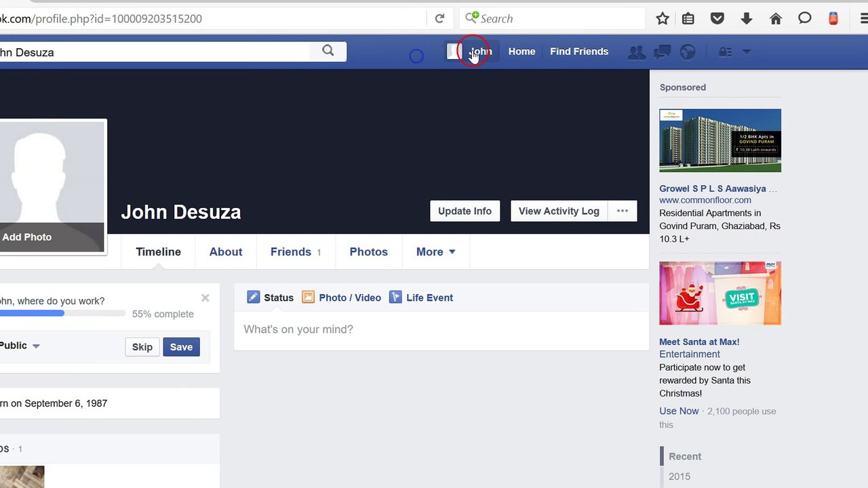
Task: Click the Entertainment category text
Action: coord(690,354)
